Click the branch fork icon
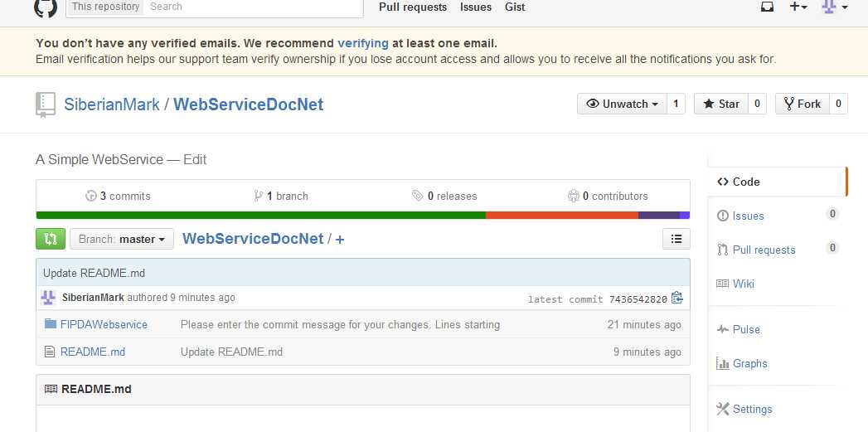 (258, 196)
